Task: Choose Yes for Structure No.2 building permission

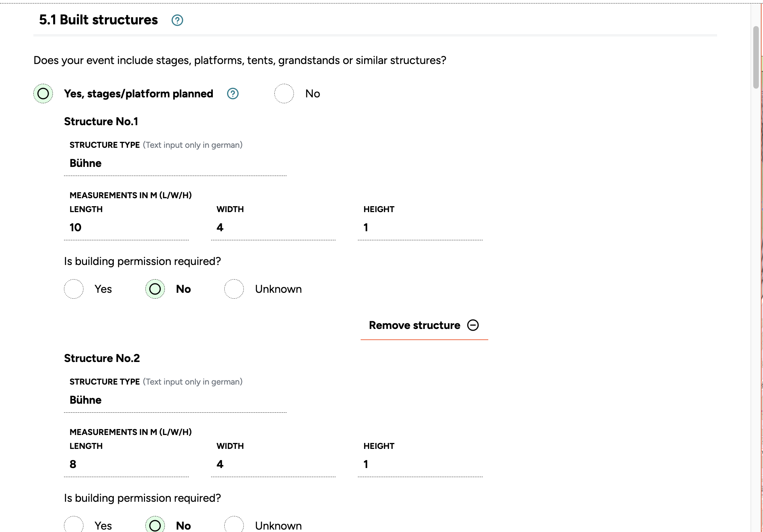Action: point(74,525)
